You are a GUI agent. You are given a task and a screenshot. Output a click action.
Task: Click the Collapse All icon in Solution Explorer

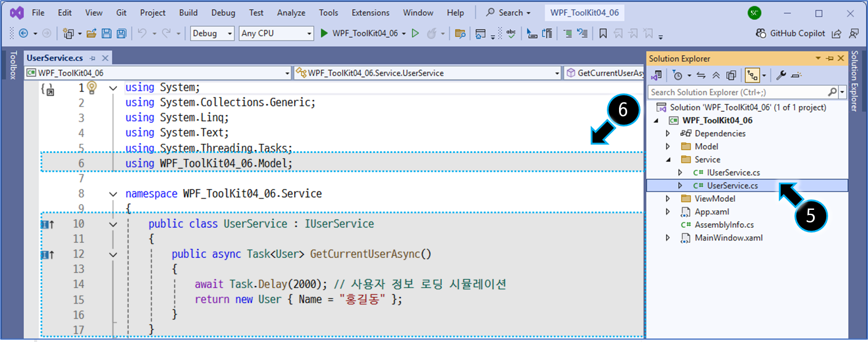[x=716, y=75]
